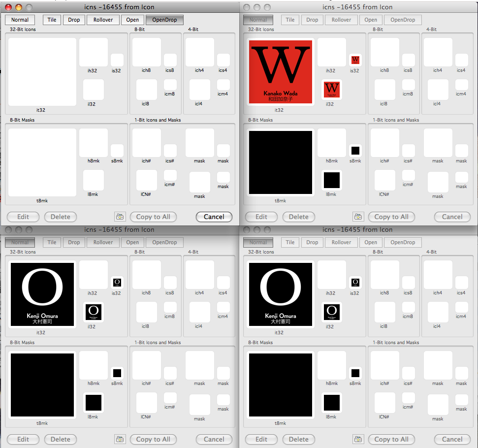Select the empty ih32 well in Kanako Wada window
Screen dimensions: 478x448
click(x=332, y=52)
